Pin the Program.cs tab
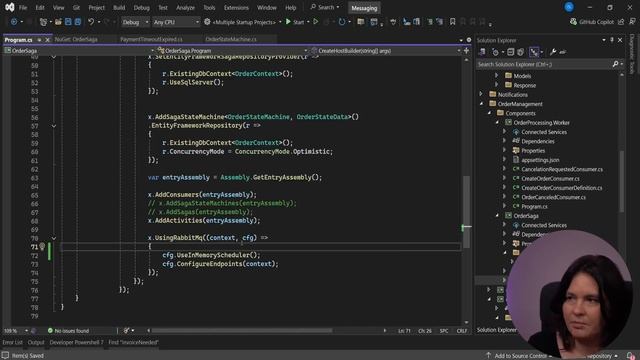The image size is (640, 360). point(39,40)
